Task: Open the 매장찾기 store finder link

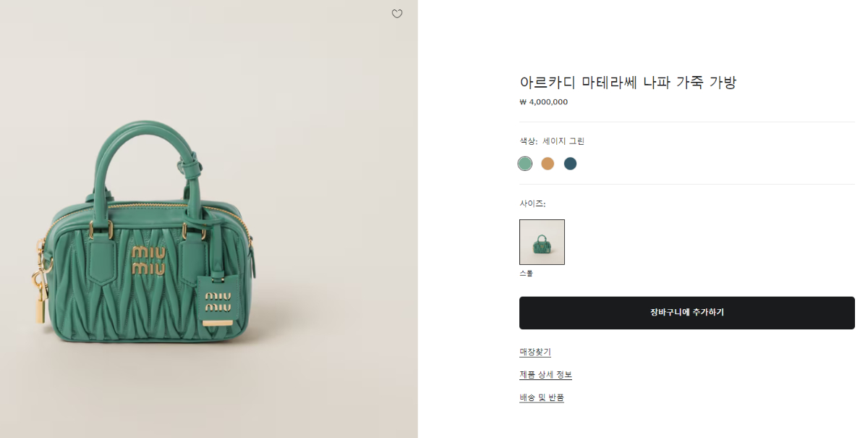Action: (535, 352)
